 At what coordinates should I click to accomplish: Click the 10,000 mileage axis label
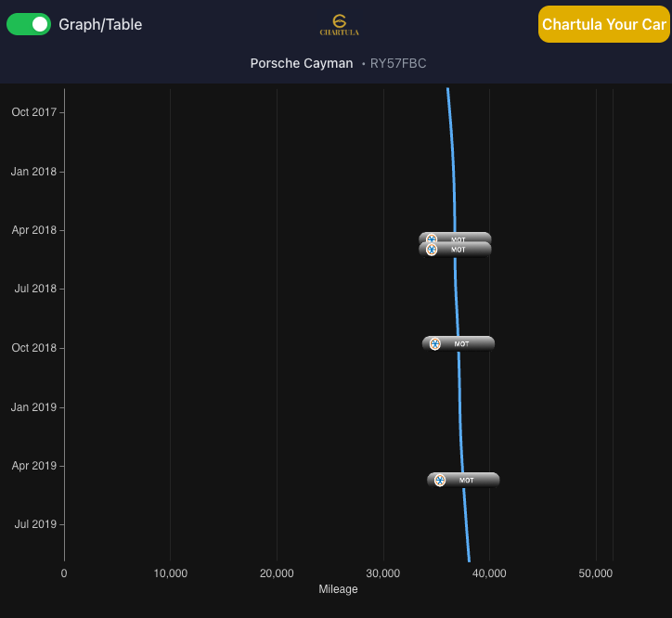170,573
